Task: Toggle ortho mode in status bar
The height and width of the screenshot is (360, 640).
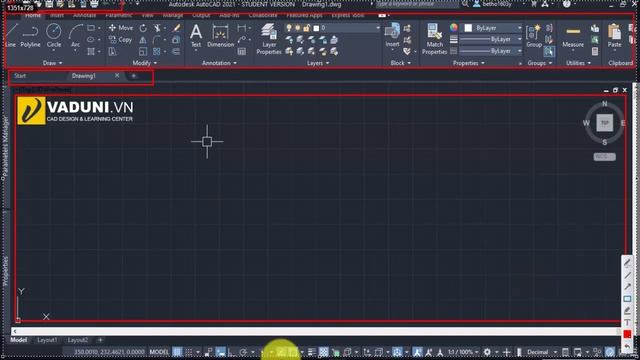Action: pos(232,352)
